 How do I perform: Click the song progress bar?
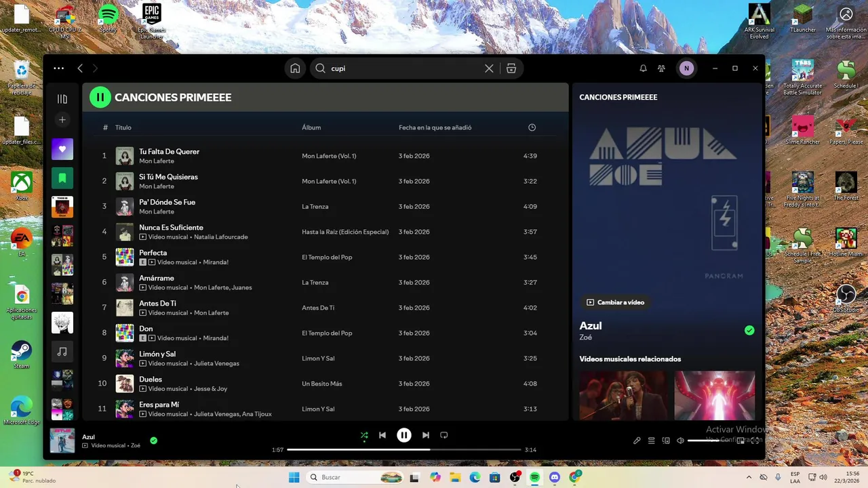(x=403, y=449)
